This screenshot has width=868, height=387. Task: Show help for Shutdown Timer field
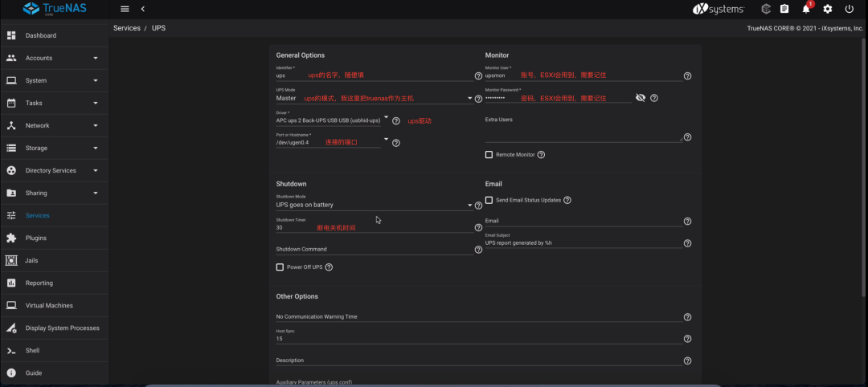[478, 227]
